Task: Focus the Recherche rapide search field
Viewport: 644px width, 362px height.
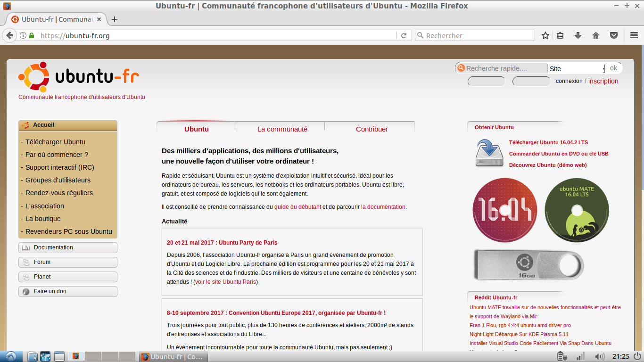Action: tap(503, 68)
